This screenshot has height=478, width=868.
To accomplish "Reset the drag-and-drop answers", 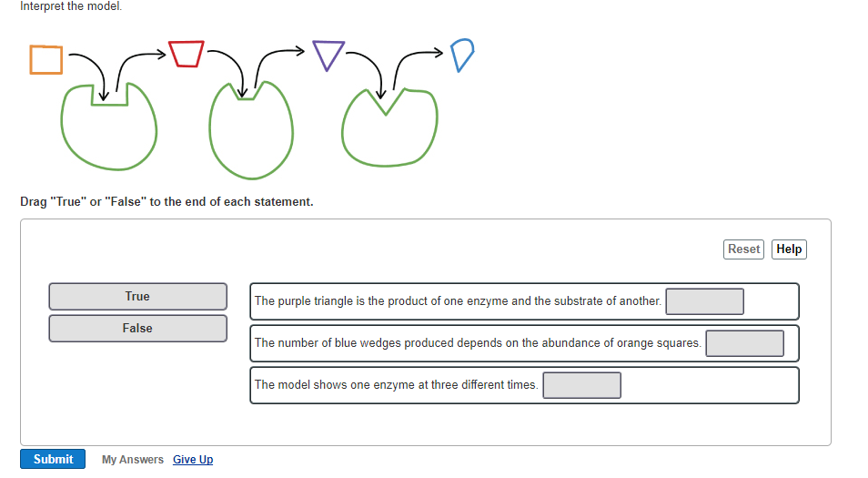I will 743,249.
